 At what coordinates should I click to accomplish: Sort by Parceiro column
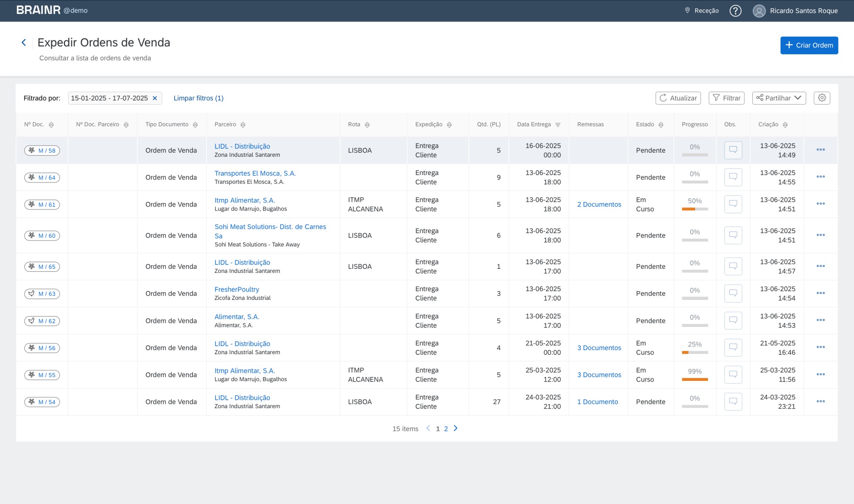coord(243,125)
